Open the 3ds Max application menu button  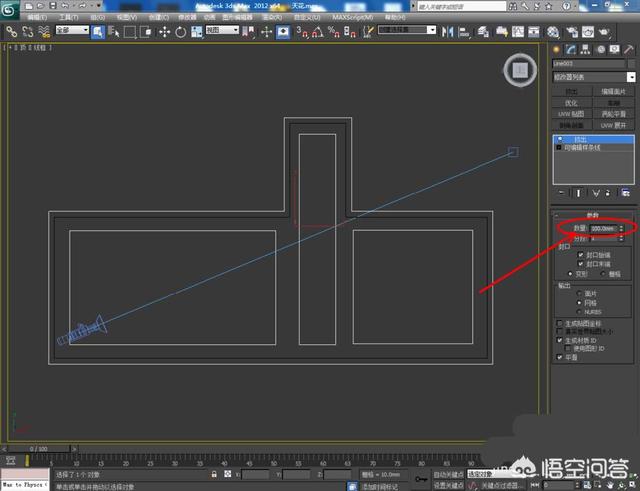(9, 10)
